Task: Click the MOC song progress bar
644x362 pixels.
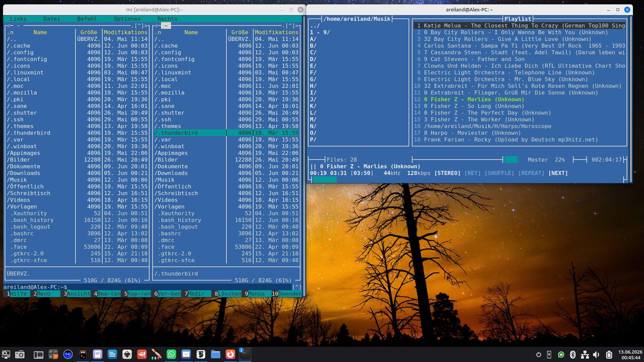Action: [468, 180]
